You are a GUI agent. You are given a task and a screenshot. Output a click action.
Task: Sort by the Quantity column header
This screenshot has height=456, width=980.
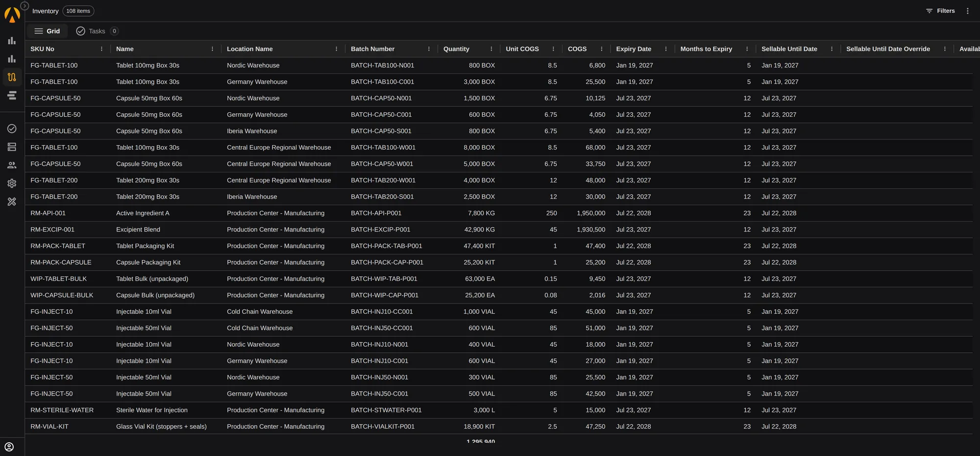click(456, 49)
